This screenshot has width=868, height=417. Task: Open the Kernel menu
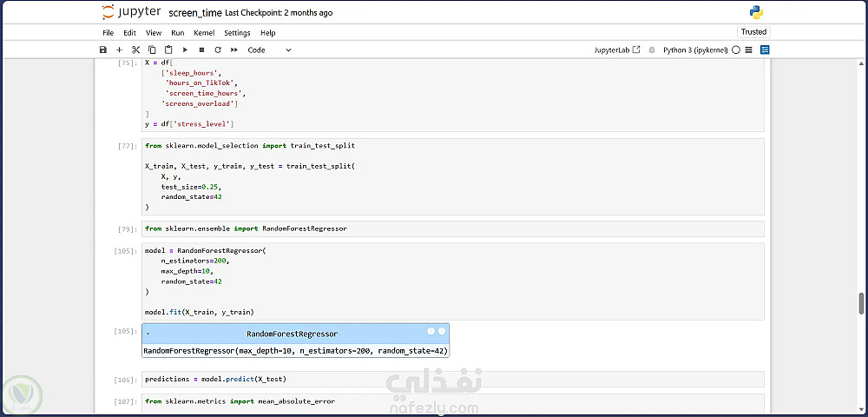click(204, 33)
